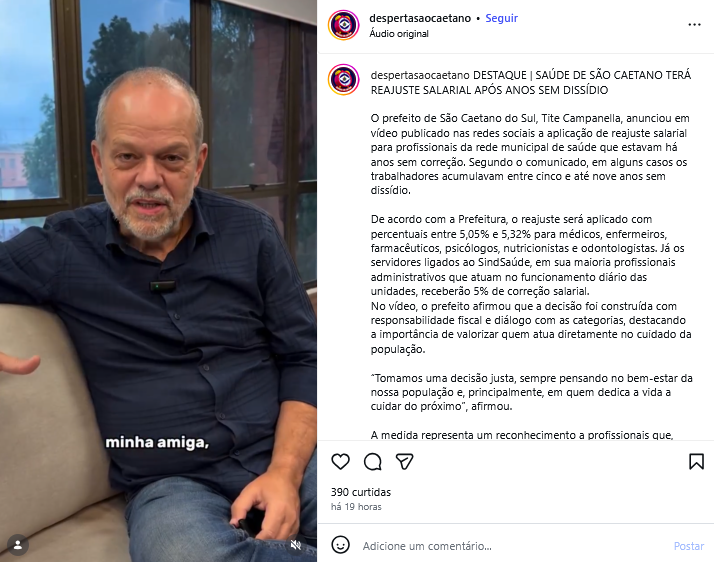Click despertasaocaetano username in the caption
This screenshot has width=714, height=562.
(420, 75)
